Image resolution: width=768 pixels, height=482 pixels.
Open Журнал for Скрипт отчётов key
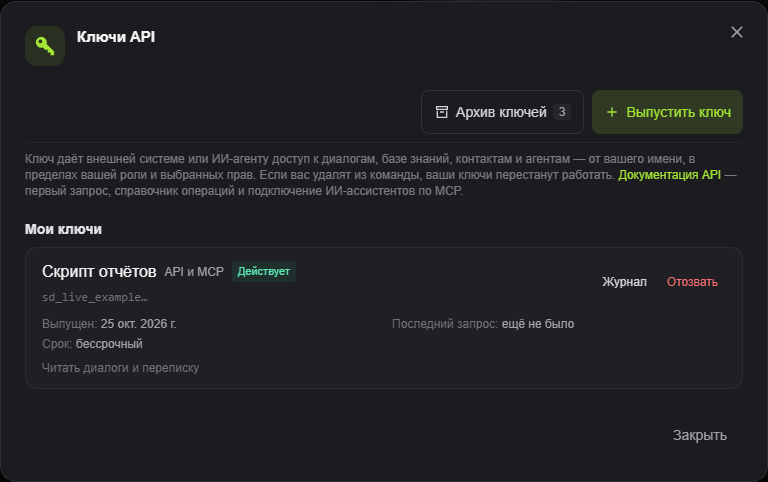click(x=624, y=282)
